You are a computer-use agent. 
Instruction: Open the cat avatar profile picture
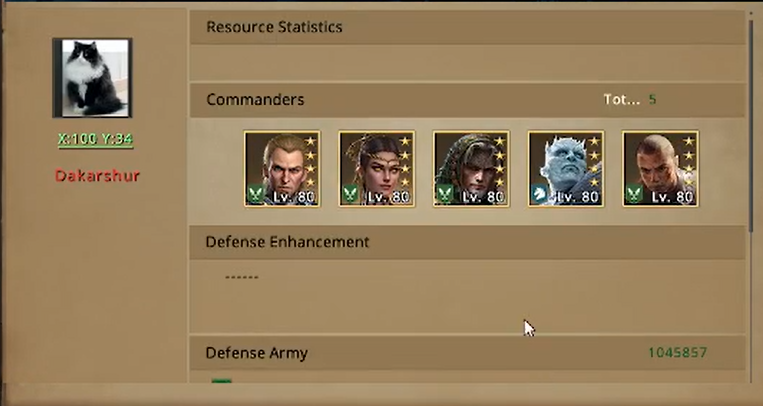pos(92,78)
